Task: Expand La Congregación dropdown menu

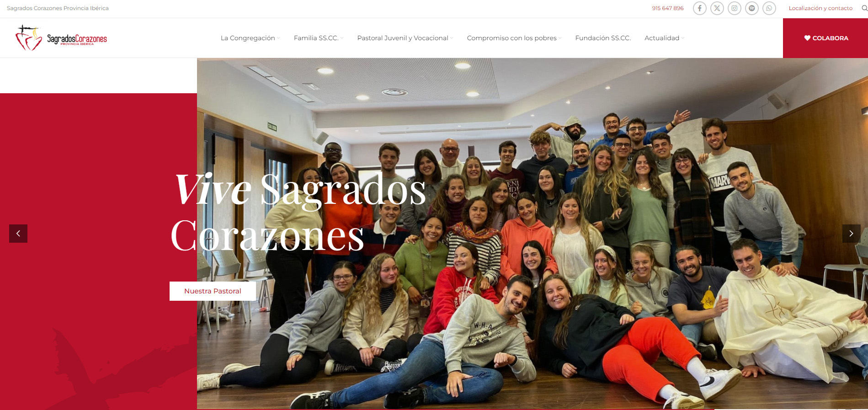Action: click(x=250, y=38)
